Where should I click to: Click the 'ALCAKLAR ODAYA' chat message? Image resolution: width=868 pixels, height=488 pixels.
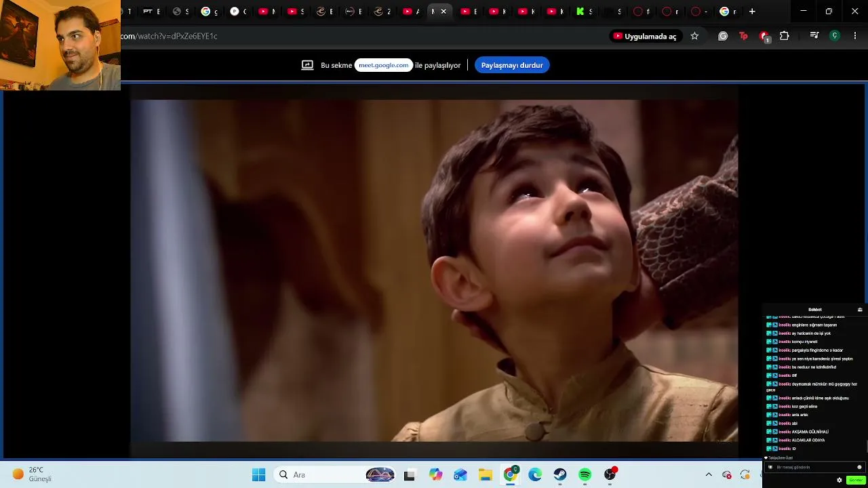[808, 441]
